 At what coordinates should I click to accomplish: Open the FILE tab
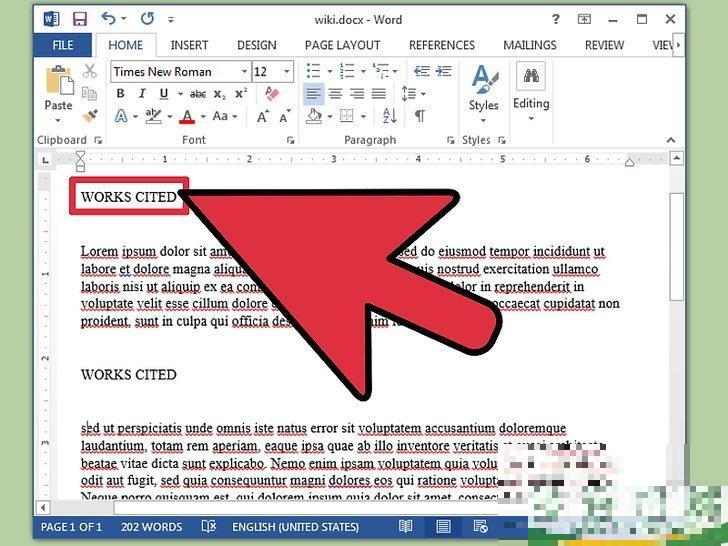coord(63,45)
